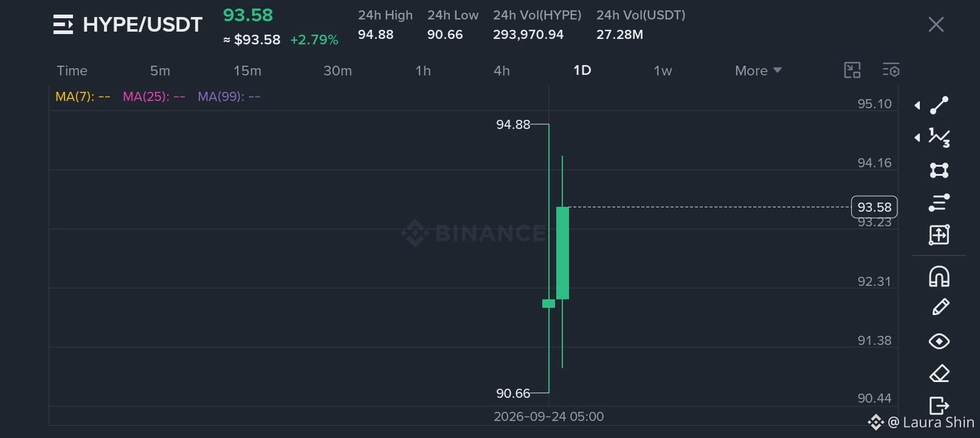Expand line tool options arrow

click(917, 105)
